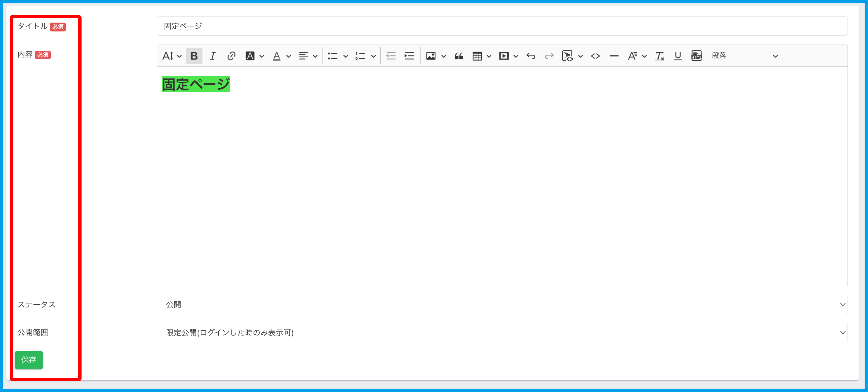
Task: Click the insert link icon
Action: coord(231,56)
